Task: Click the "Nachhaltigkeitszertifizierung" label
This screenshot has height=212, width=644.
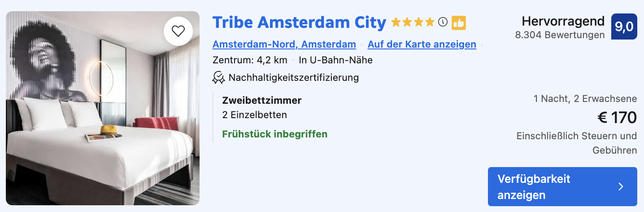Action: tap(293, 77)
